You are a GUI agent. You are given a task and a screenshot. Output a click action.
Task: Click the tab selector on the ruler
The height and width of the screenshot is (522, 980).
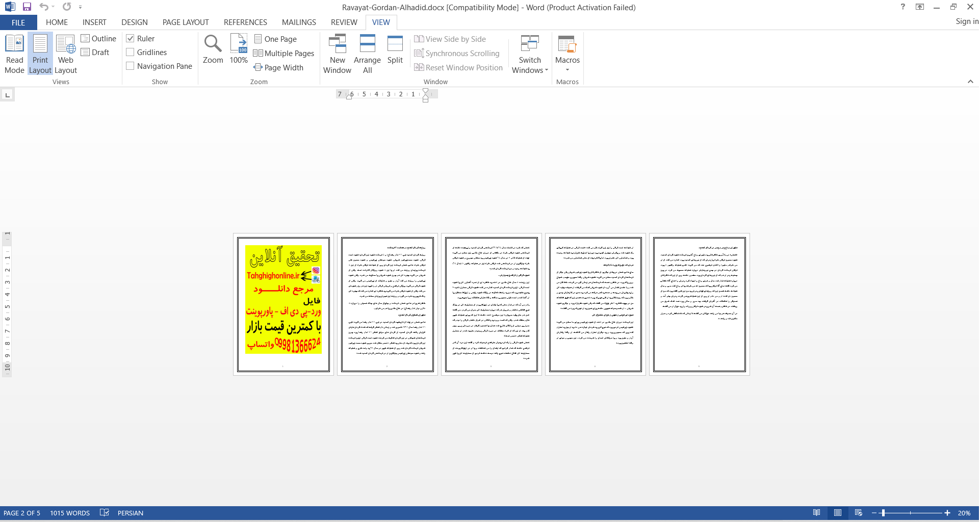(7, 95)
